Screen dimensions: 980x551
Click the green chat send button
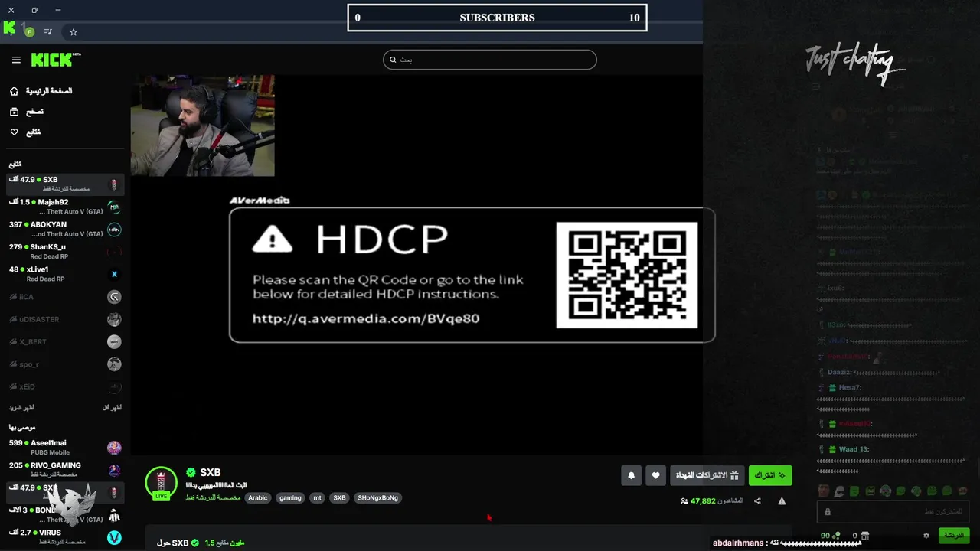coord(954,536)
